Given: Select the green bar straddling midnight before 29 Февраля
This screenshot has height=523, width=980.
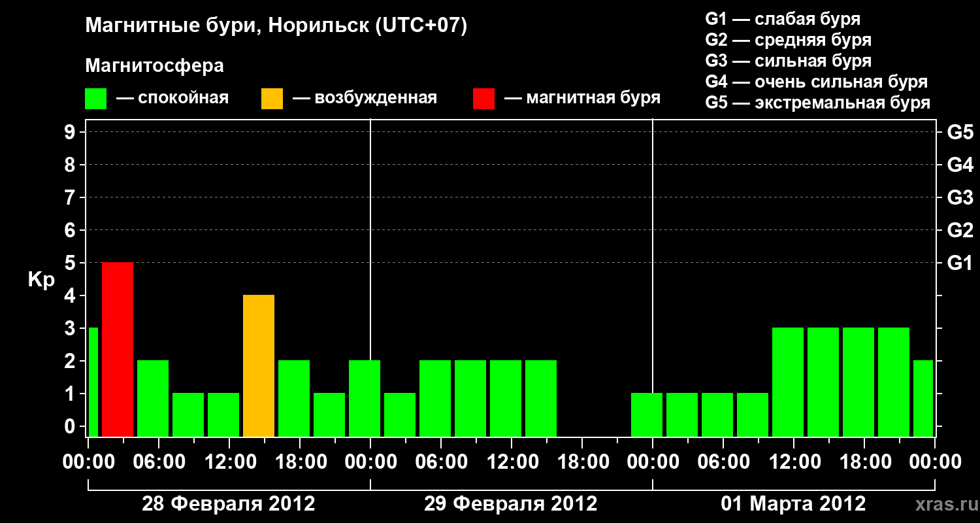Looking at the screenshot, I should click(x=365, y=398).
